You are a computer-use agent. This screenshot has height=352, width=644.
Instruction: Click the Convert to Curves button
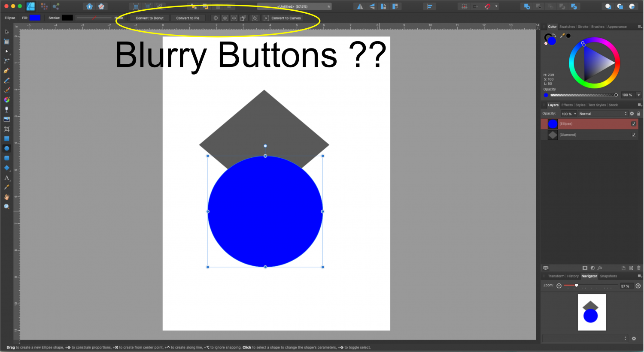click(286, 18)
